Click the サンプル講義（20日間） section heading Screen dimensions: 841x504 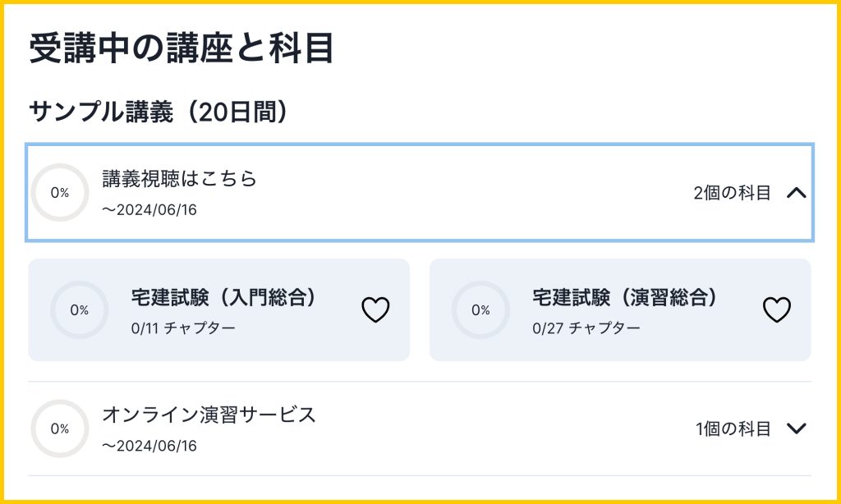tap(159, 112)
